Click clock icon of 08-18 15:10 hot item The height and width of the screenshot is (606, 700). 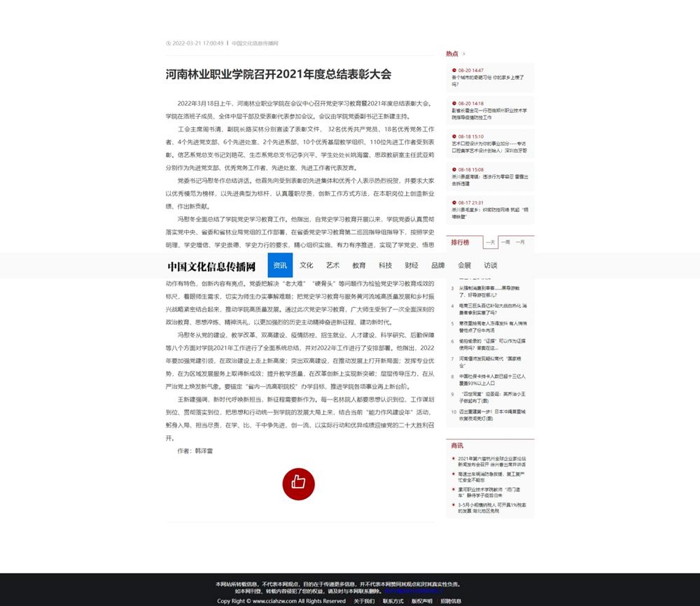pyautogui.click(x=454, y=136)
